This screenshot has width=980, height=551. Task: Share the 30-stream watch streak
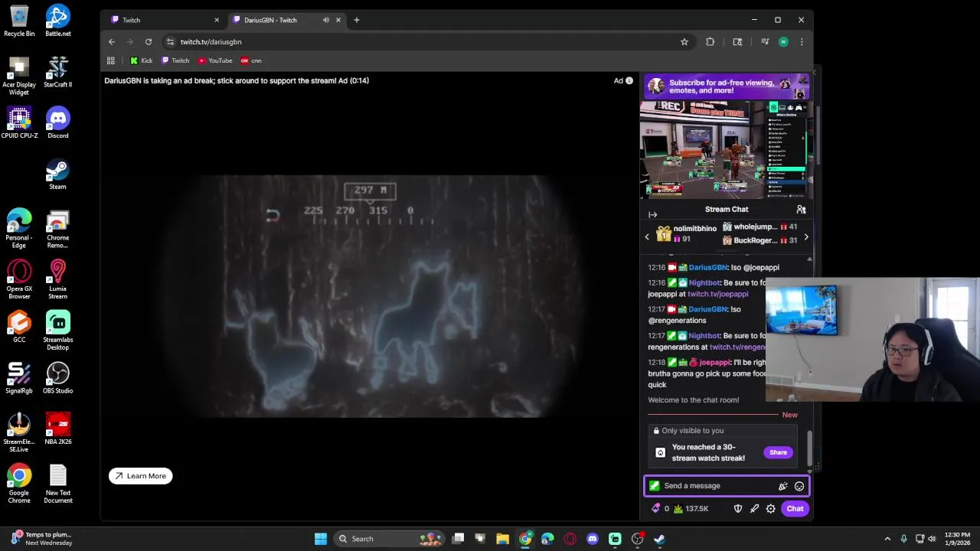coord(778,452)
